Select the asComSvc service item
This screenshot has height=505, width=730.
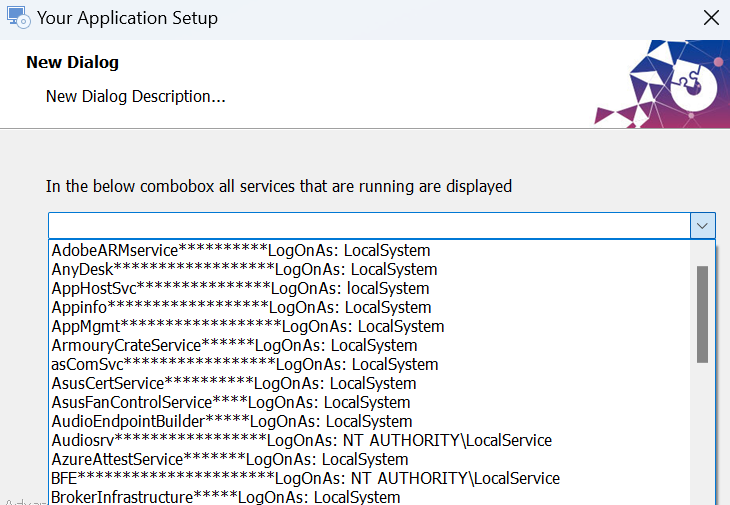244,364
